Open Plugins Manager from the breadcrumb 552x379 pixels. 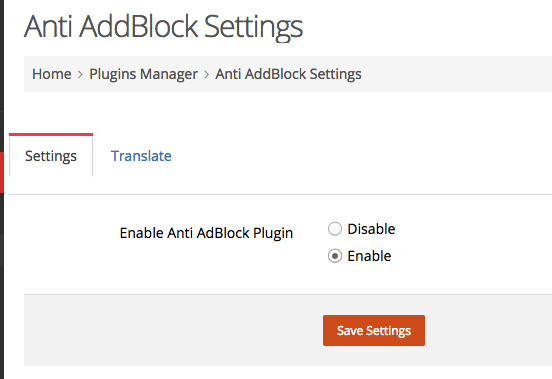143,74
